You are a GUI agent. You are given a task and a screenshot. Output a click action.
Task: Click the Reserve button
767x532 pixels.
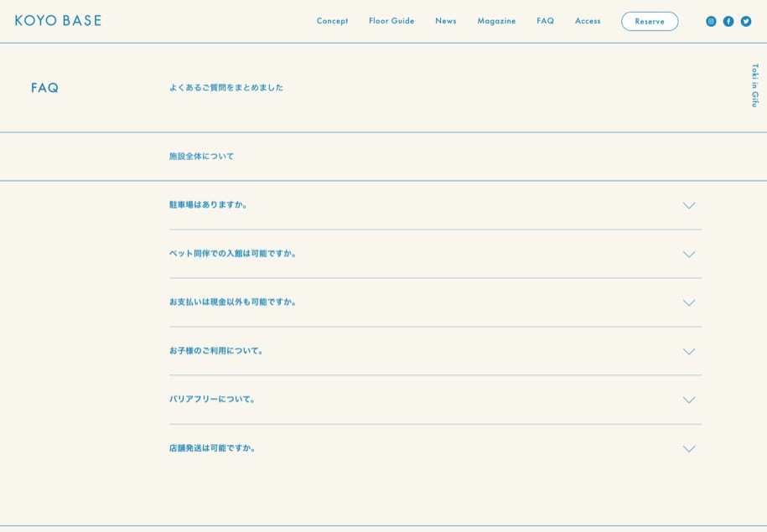coord(650,21)
